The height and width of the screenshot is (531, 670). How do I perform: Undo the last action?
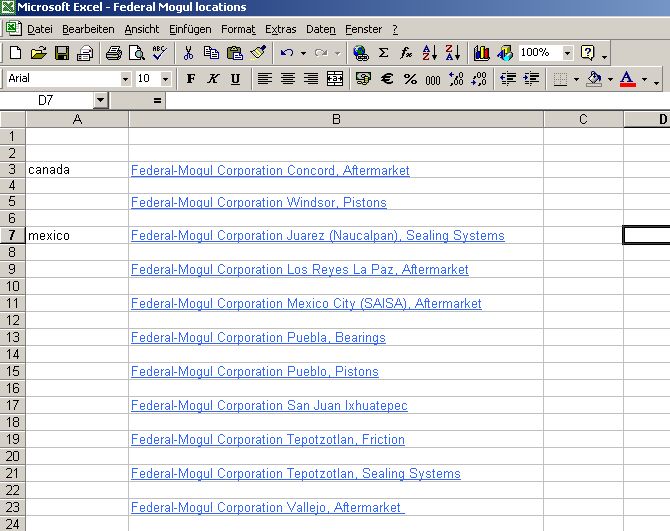point(287,53)
